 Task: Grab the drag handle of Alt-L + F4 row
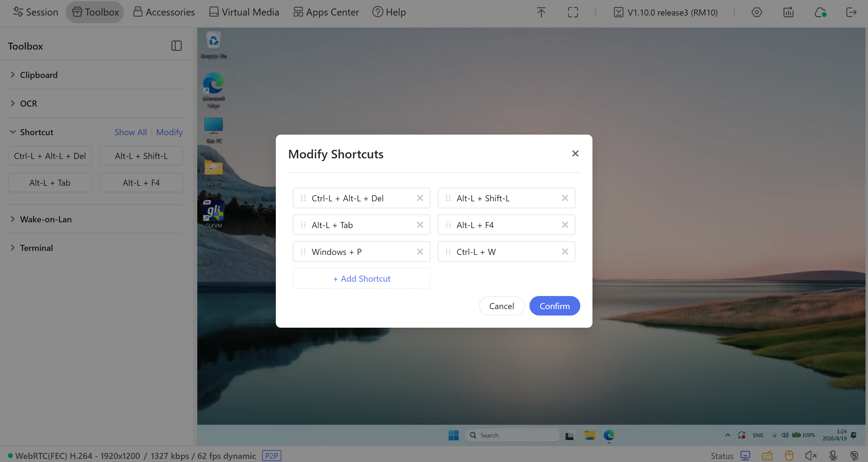pyautogui.click(x=448, y=225)
